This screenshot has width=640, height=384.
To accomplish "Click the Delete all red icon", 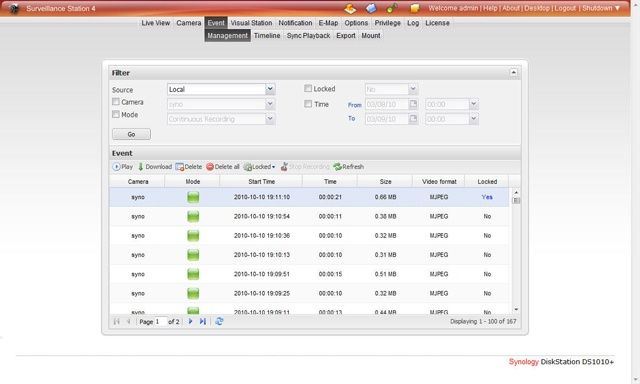I will pos(210,166).
